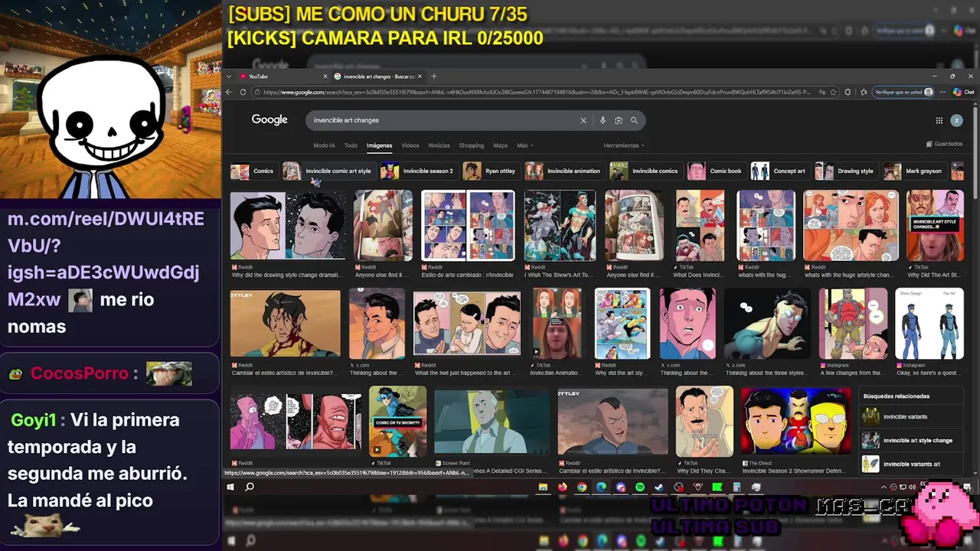The height and width of the screenshot is (551, 980).
Task: Open the Copilot Chat button in browser
Action: pyautogui.click(x=964, y=92)
